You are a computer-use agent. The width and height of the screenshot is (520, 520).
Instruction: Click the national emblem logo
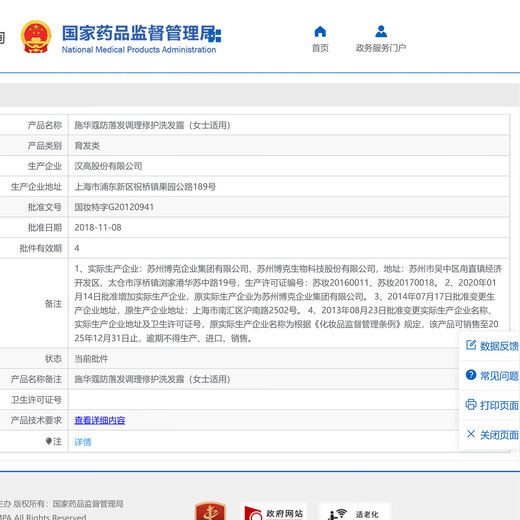pyautogui.click(x=36, y=37)
